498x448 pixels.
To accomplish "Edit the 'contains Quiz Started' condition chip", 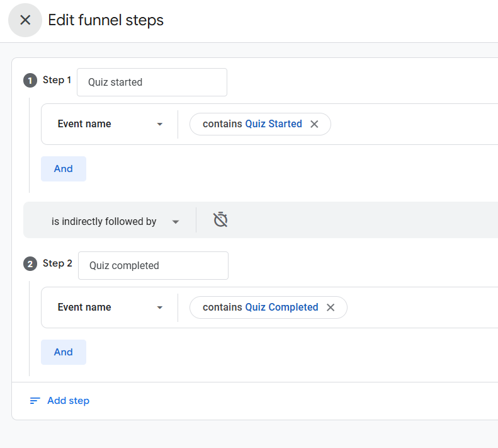I will tap(252, 124).
